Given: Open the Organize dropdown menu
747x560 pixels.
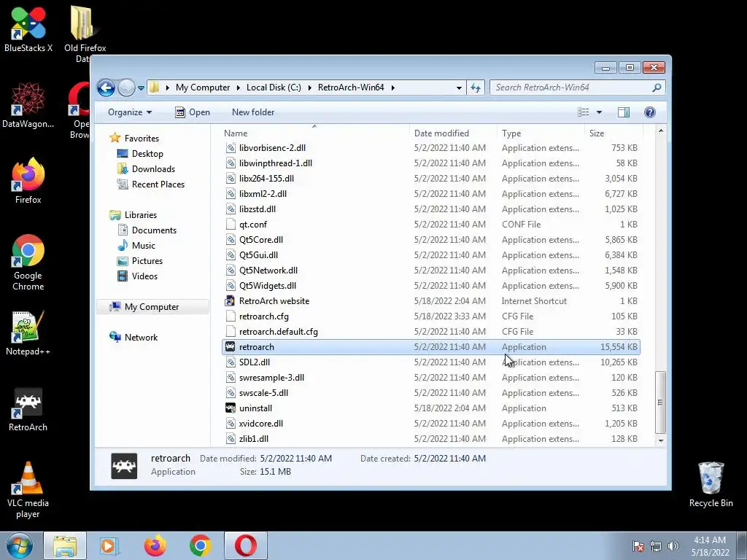Looking at the screenshot, I should coord(130,112).
